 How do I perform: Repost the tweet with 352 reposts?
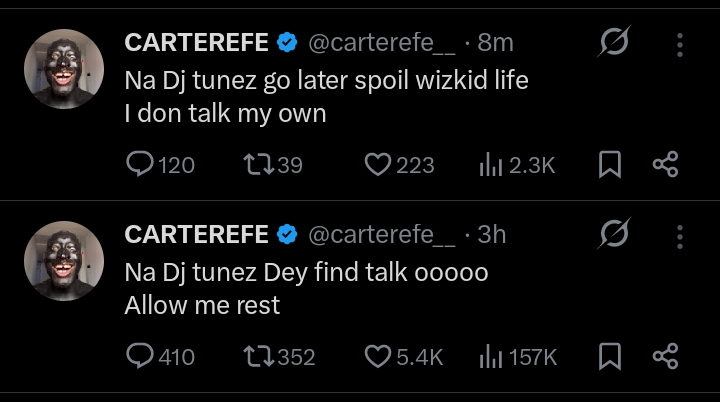pyautogui.click(x=257, y=356)
